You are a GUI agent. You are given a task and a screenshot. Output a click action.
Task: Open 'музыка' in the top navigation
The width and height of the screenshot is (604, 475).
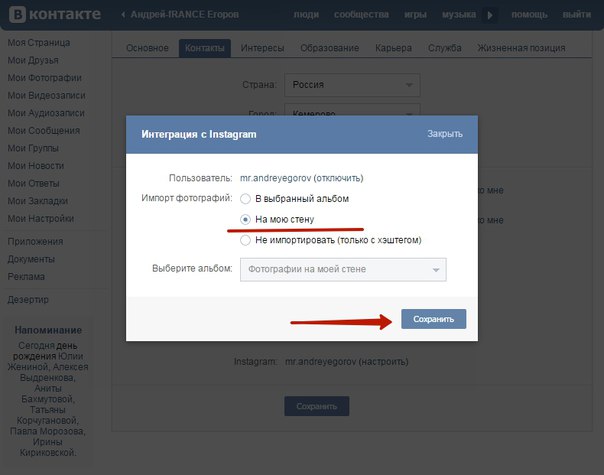coord(459,15)
